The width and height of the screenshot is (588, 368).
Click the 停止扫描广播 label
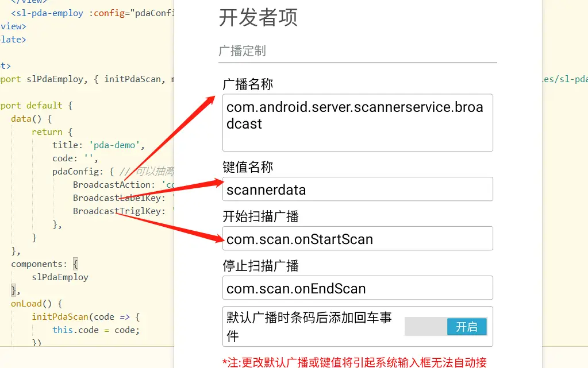(260, 266)
